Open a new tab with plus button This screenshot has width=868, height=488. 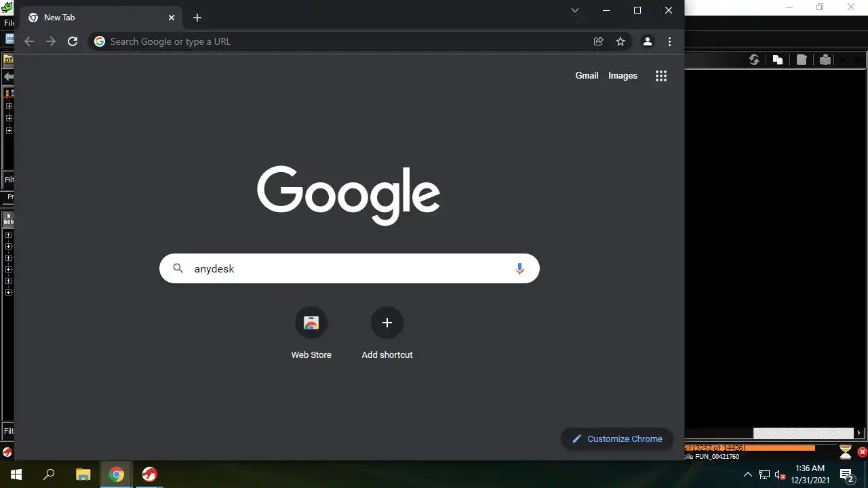[197, 18]
